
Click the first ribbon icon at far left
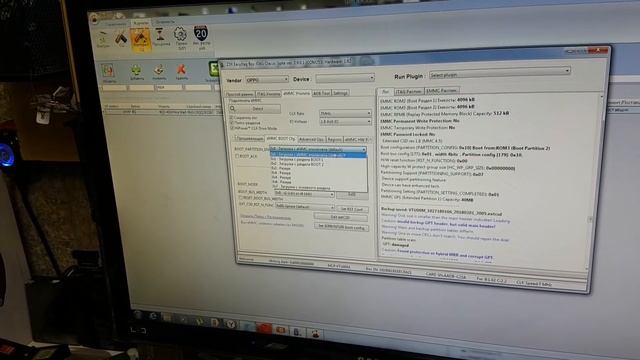(103, 40)
